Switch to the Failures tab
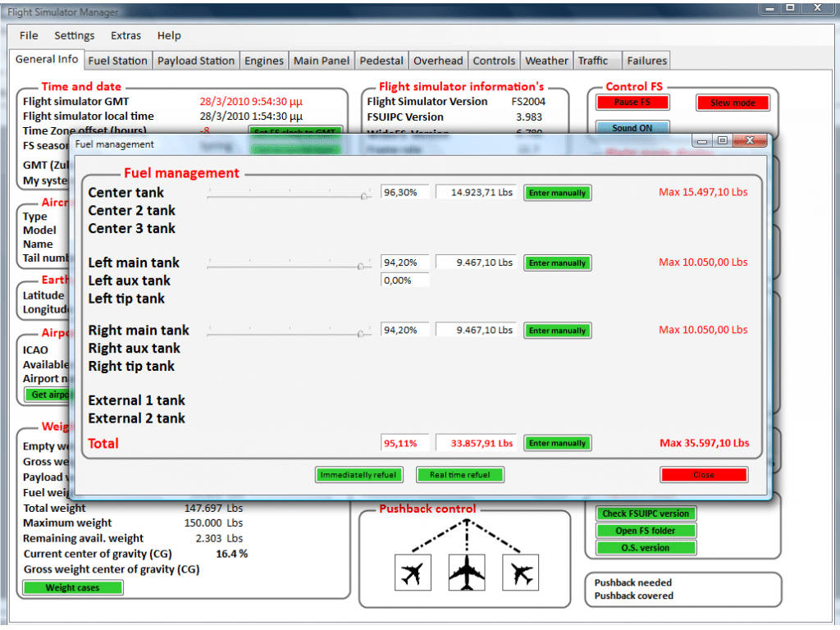The image size is (840, 630). click(x=646, y=61)
